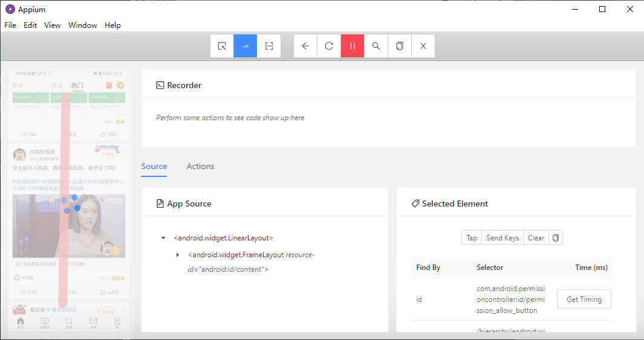This screenshot has width=644, height=340.
Task: Click the Tap button
Action: 472,238
